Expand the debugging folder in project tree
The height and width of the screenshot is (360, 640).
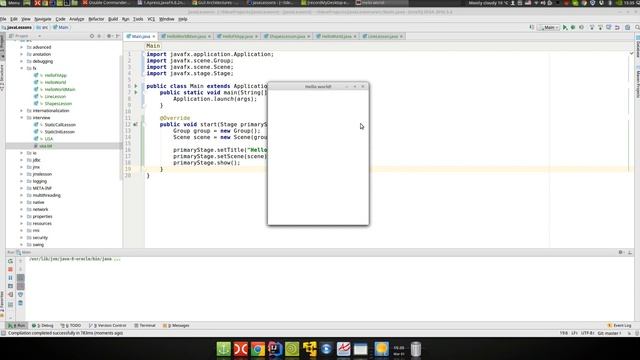22,62
